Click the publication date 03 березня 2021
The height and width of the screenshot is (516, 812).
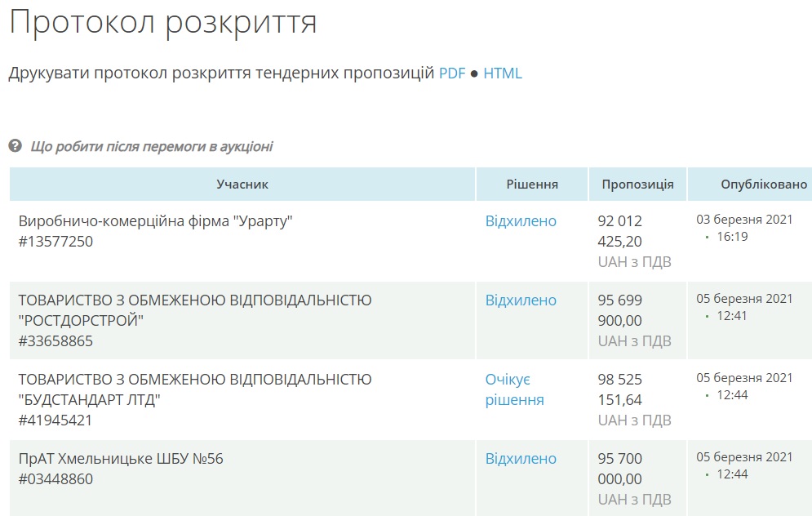(744, 220)
